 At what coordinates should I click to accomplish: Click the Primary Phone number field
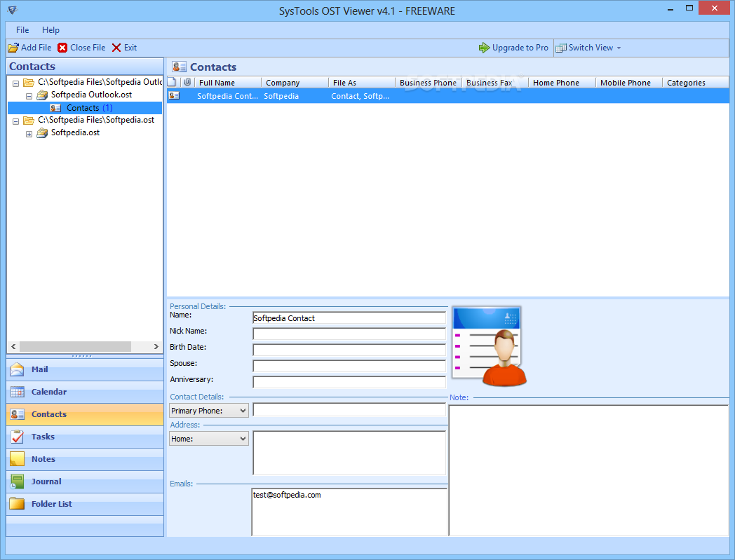pos(349,410)
